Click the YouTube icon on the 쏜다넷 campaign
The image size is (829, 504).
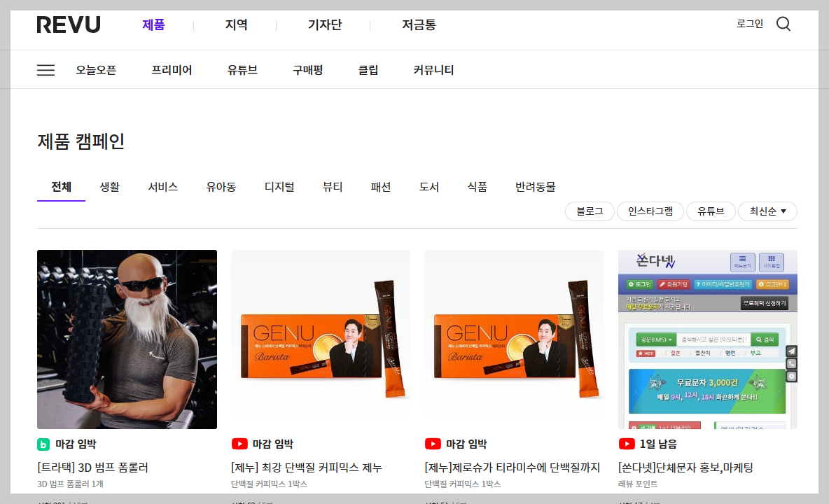[x=627, y=443]
